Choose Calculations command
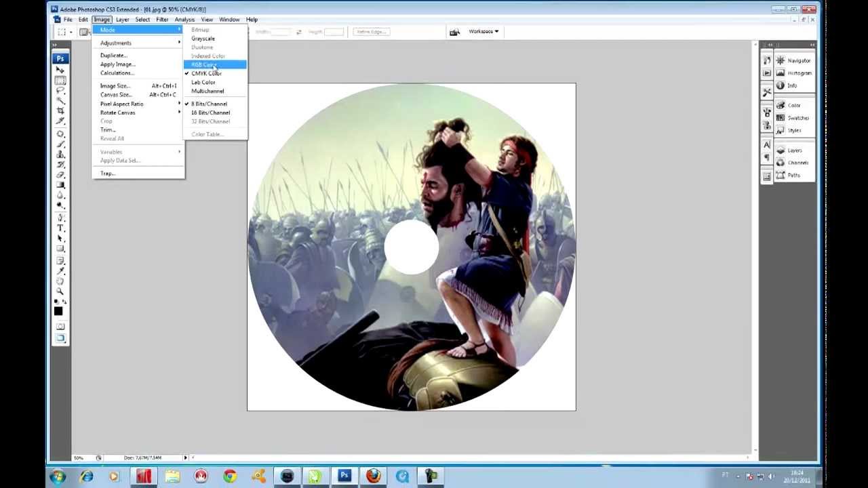This screenshot has width=868, height=488. pos(138,73)
